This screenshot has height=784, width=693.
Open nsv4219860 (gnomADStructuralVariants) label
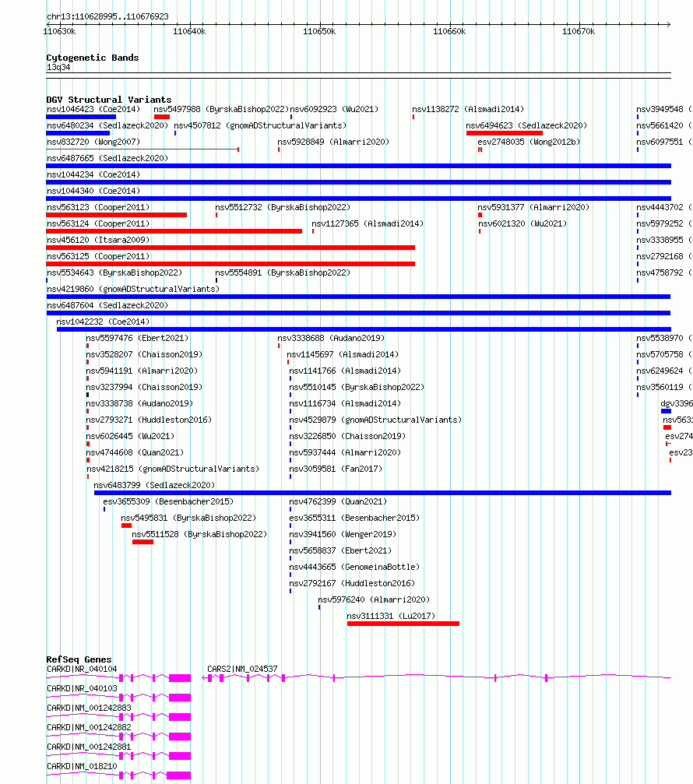133,289
